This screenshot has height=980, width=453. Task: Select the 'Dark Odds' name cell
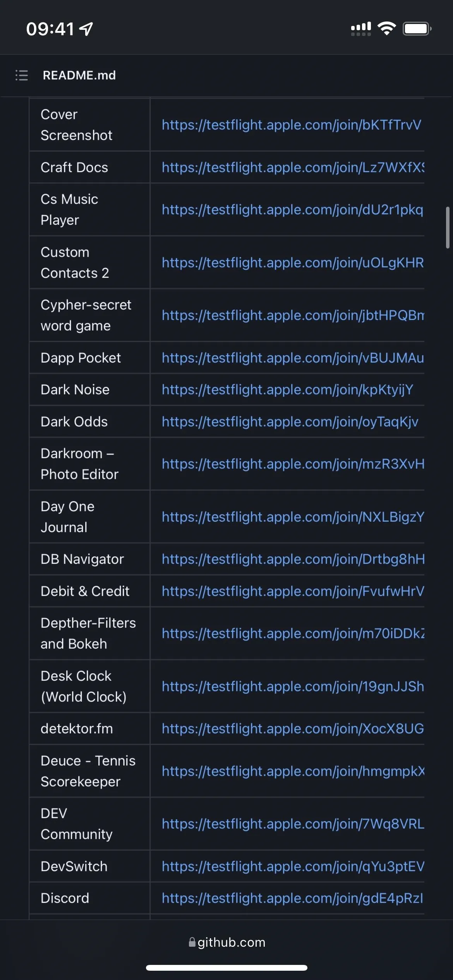point(89,421)
